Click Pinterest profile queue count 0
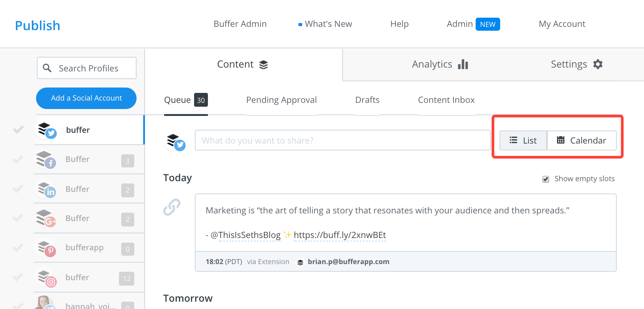The image size is (644, 309). tap(128, 249)
